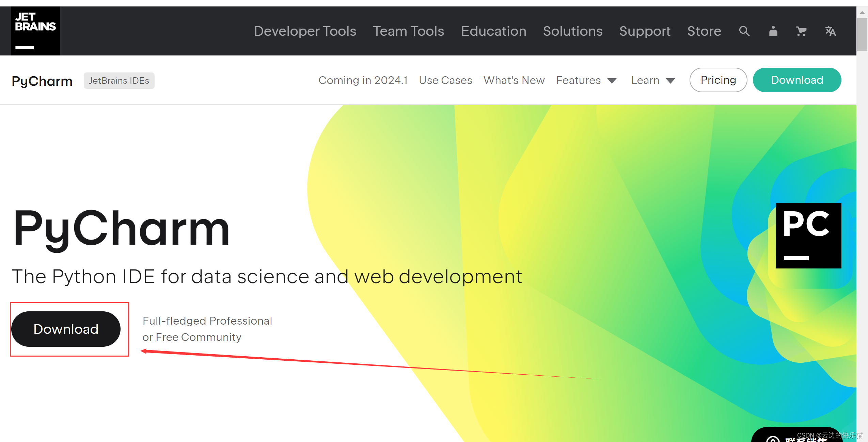Click the green Download button
This screenshot has width=868, height=442.
click(797, 80)
